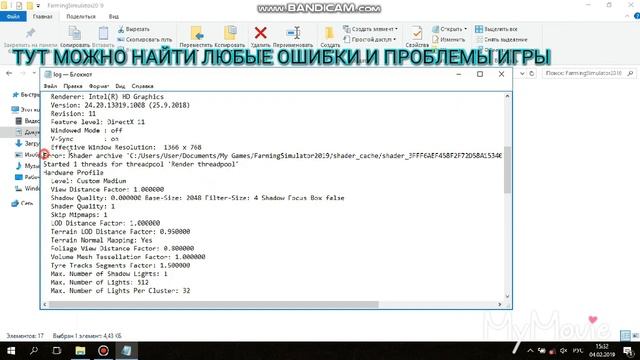Show hidden tray icons chevron
This screenshot has width=640, height=360.
(x=530, y=351)
